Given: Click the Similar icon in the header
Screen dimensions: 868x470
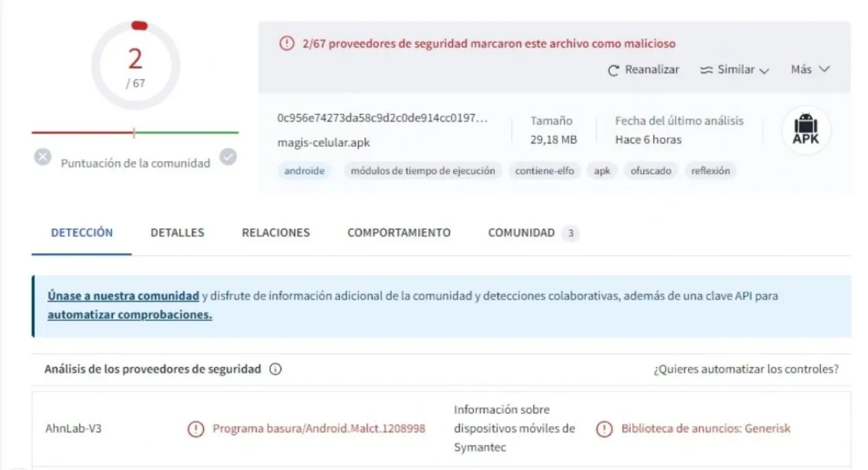Looking at the screenshot, I should click(x=707, y=70).
